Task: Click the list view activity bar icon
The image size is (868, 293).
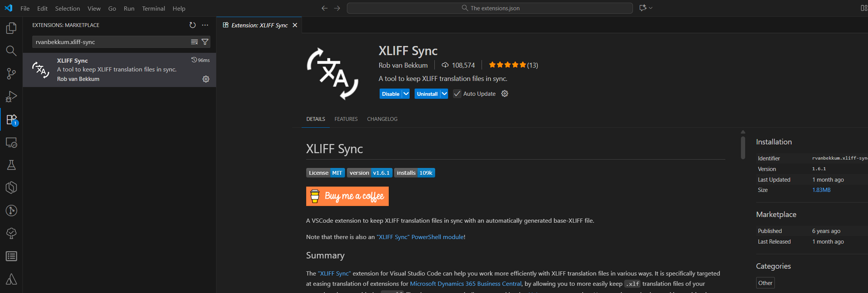Action: 11,256
